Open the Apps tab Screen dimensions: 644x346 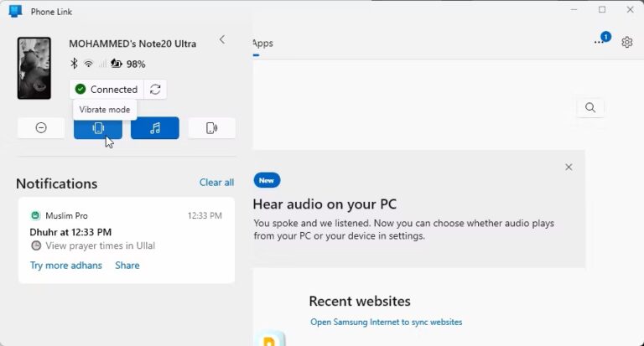pos(262,43)
